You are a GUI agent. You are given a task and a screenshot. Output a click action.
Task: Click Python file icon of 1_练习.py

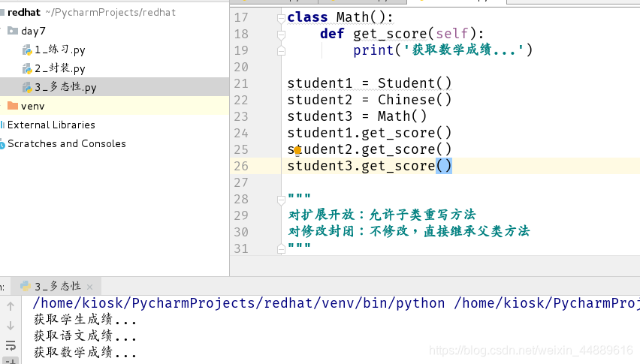point(27,50)
